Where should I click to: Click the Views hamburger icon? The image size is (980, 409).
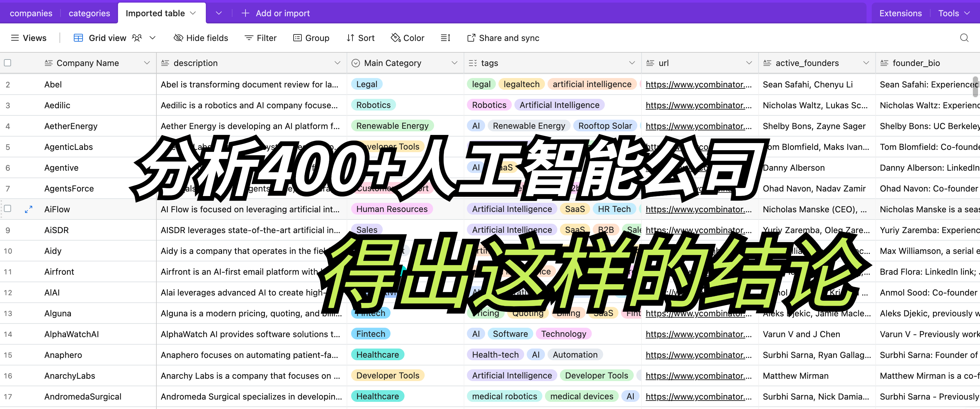click(15, 38)
